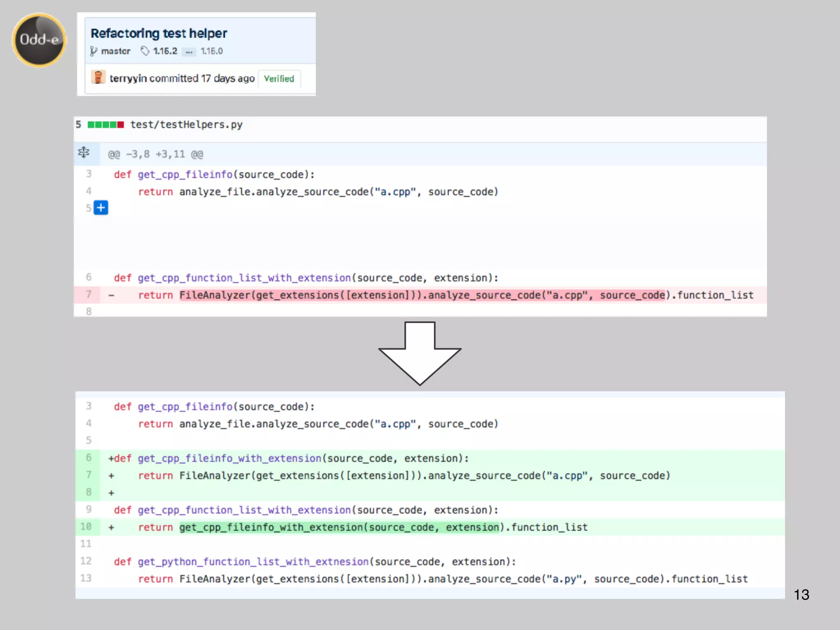The width and height of the screenshot is (840, 630).
Task: Open the terryyin author link
Action: 128,78
